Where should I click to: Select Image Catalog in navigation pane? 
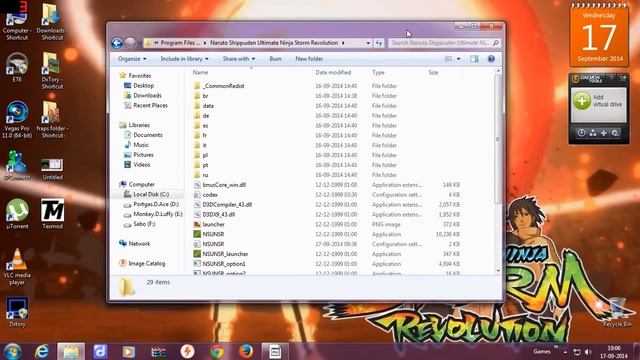[x=147, y=263]
